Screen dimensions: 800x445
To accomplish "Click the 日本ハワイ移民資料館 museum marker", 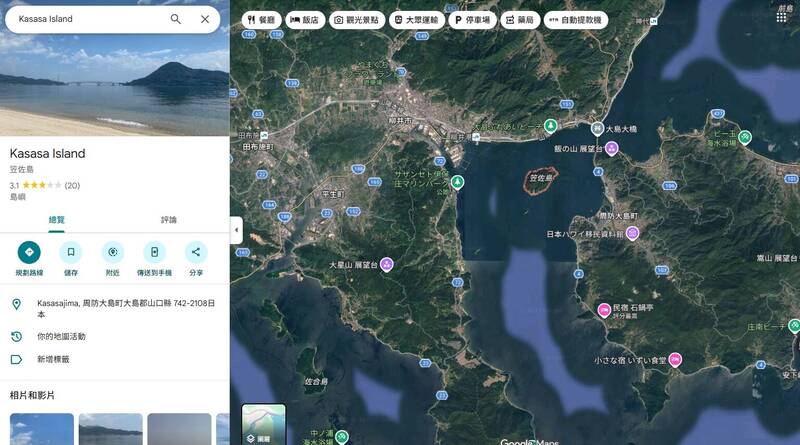I will click(632, 234).
